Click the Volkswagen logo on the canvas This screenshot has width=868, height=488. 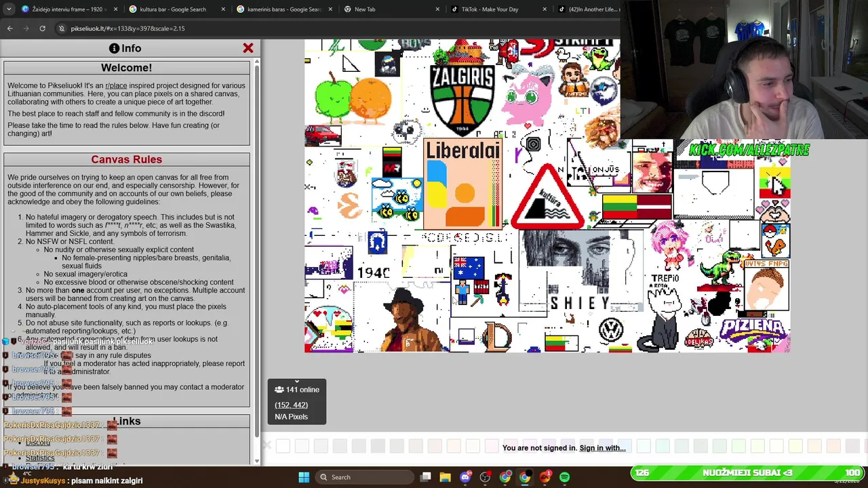pyautogui.click(x=611, y=331)
